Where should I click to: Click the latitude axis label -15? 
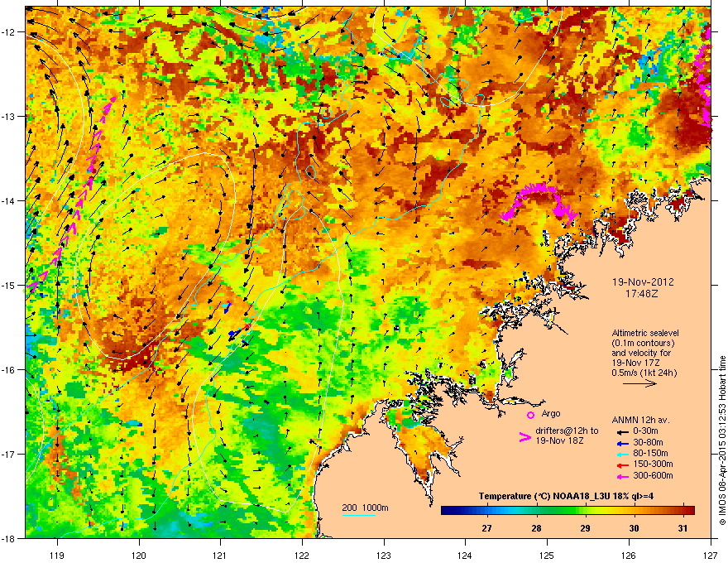(8, 285)
